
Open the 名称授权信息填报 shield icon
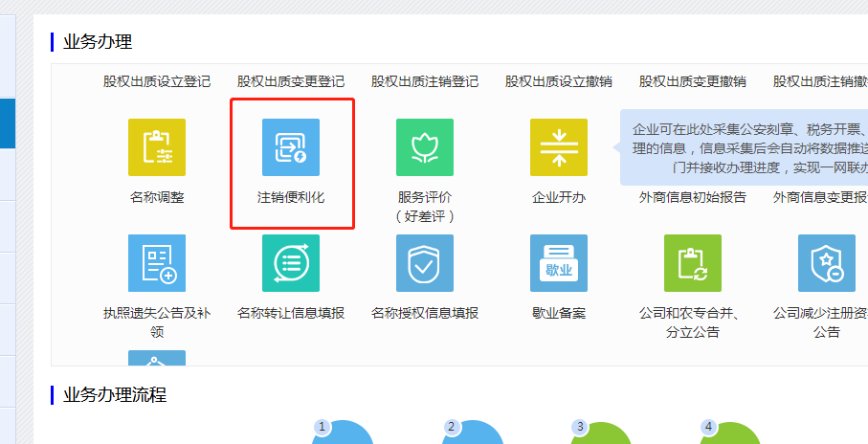[x=425, y=263]
